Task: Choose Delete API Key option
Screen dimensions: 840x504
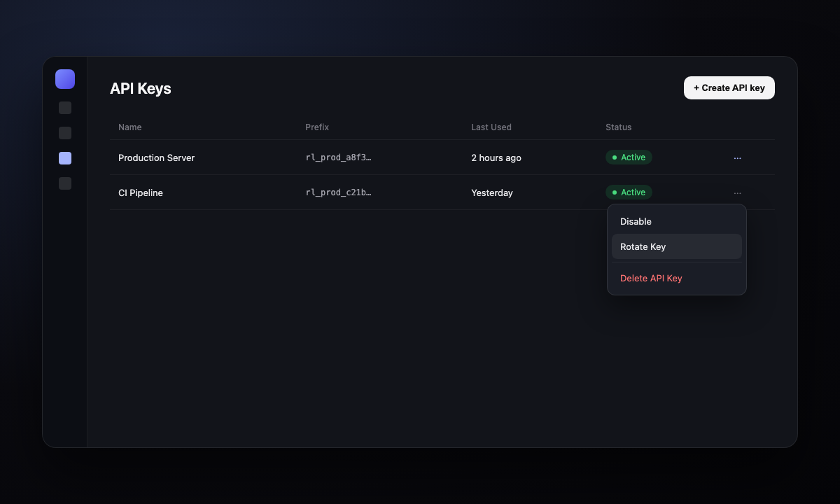Action: 676,278
